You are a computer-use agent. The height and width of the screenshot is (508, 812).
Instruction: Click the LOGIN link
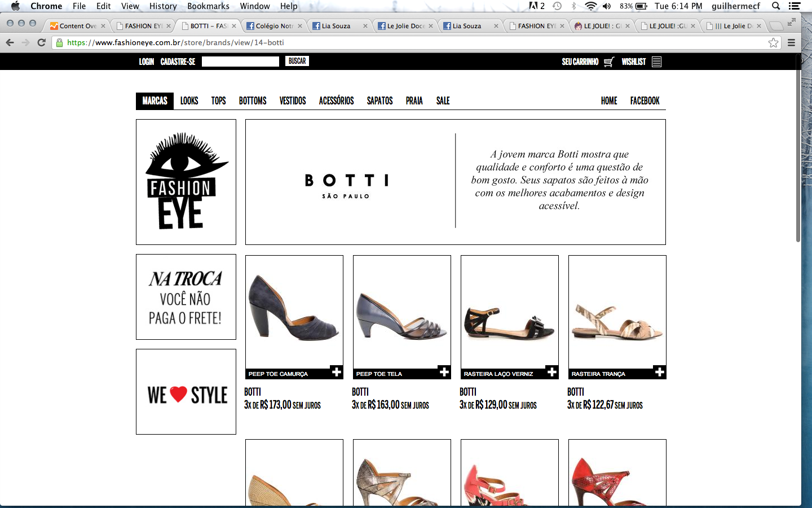point(147,62)
